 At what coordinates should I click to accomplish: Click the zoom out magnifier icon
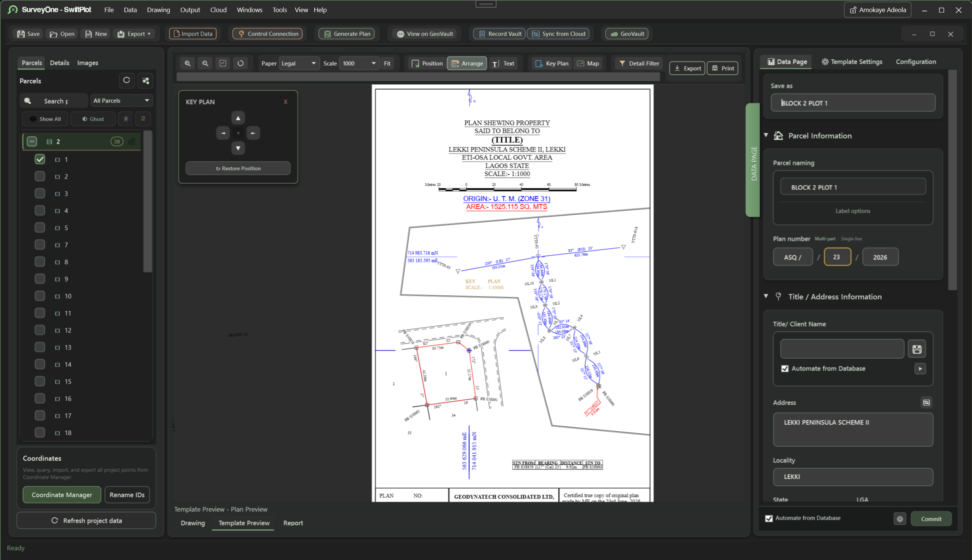(x=205, y=63)
